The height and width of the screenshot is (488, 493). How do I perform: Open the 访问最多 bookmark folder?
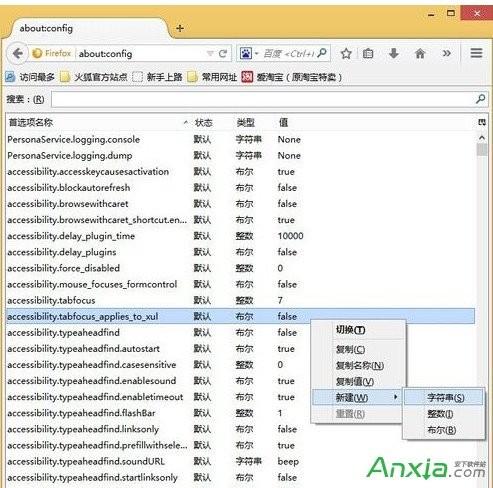[30, 77]
